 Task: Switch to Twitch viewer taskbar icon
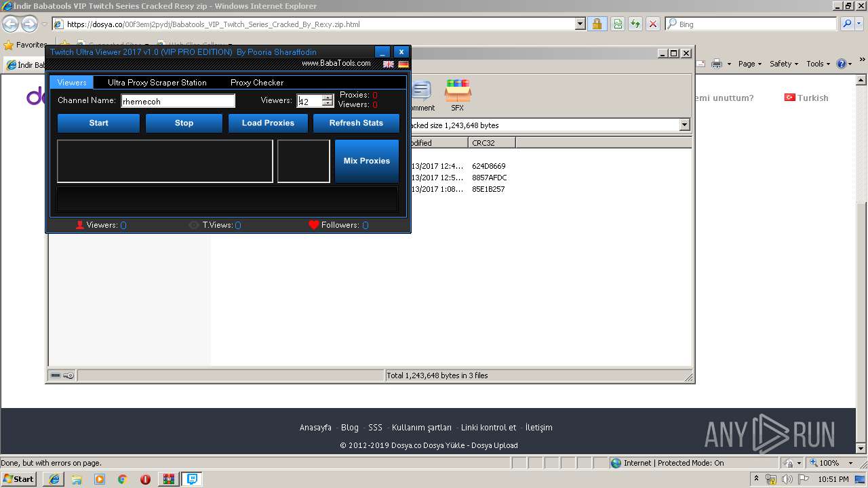tap(192, 479)
